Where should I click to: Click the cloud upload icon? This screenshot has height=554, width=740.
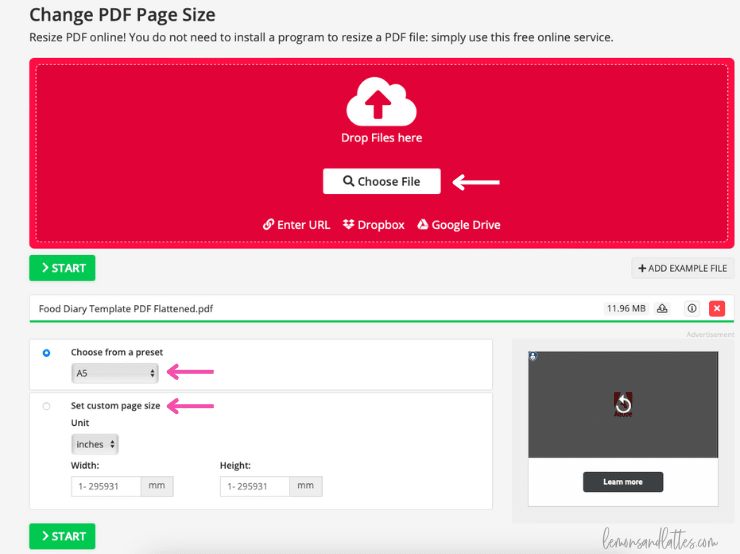click(x=381, y=101)
